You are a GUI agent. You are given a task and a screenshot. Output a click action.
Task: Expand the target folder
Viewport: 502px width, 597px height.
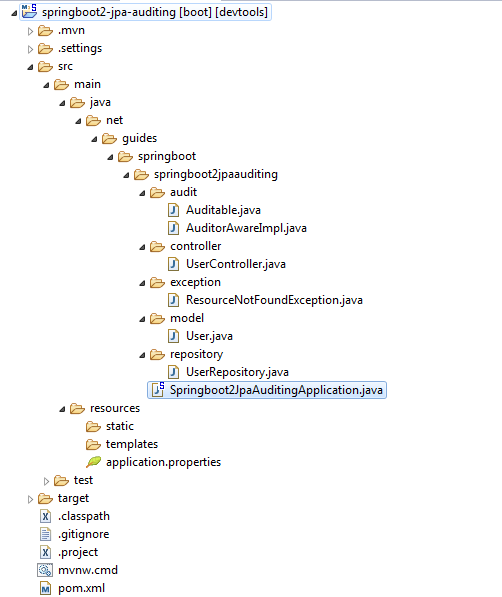click(x=30, y=499)
